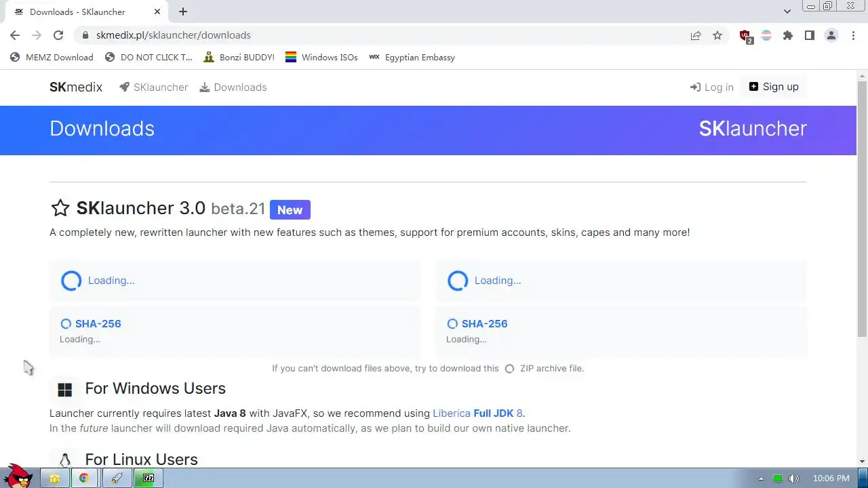Screen dimensions: 868x488
Task: Bookmark this page with the star icon
Action: click(717, 35)
